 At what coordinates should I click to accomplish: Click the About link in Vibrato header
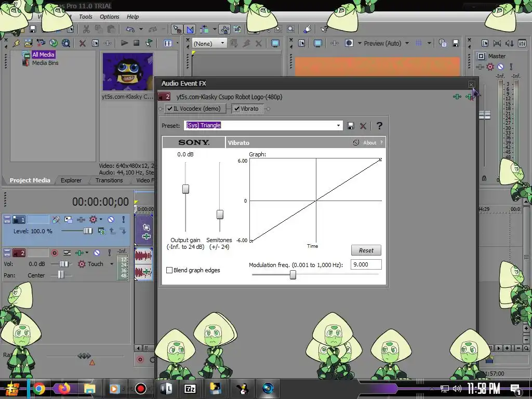coord(370,142)
